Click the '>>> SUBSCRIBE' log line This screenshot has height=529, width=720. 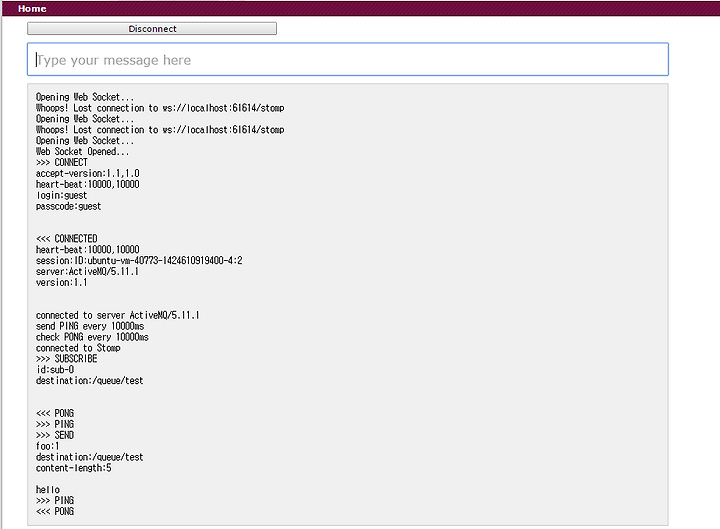[67, 359]
